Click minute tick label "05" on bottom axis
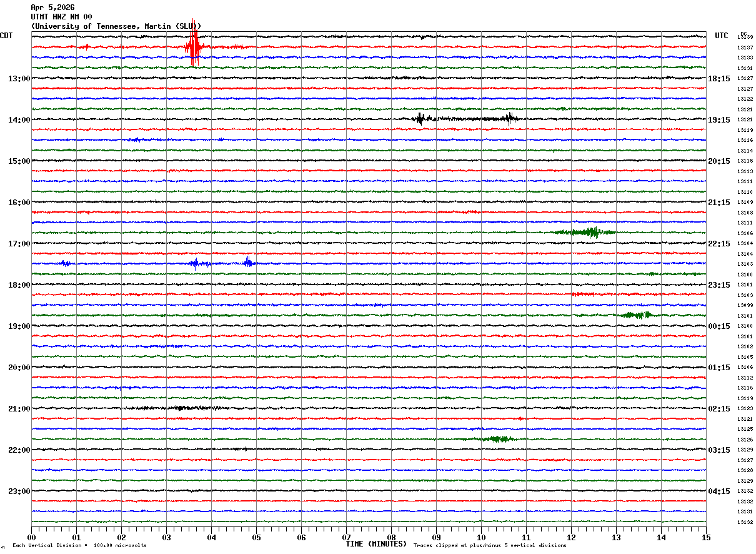This screenshot has width=756, height=554. click(256, 537)
